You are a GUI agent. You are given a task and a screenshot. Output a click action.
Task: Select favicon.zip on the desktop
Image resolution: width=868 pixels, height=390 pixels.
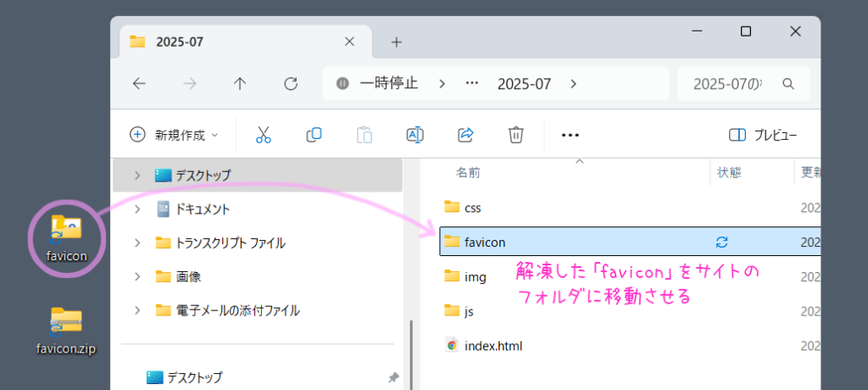[x=66, y=330]
